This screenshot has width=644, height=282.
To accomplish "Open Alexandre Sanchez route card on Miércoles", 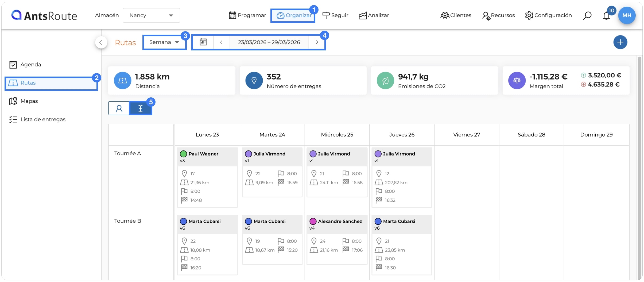I will point(337,240).
